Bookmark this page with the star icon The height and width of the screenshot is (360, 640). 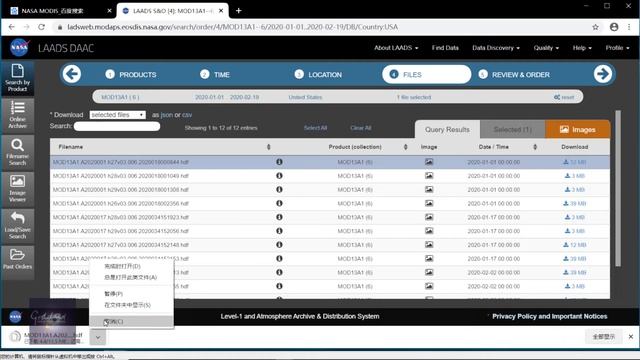(596, 27)
